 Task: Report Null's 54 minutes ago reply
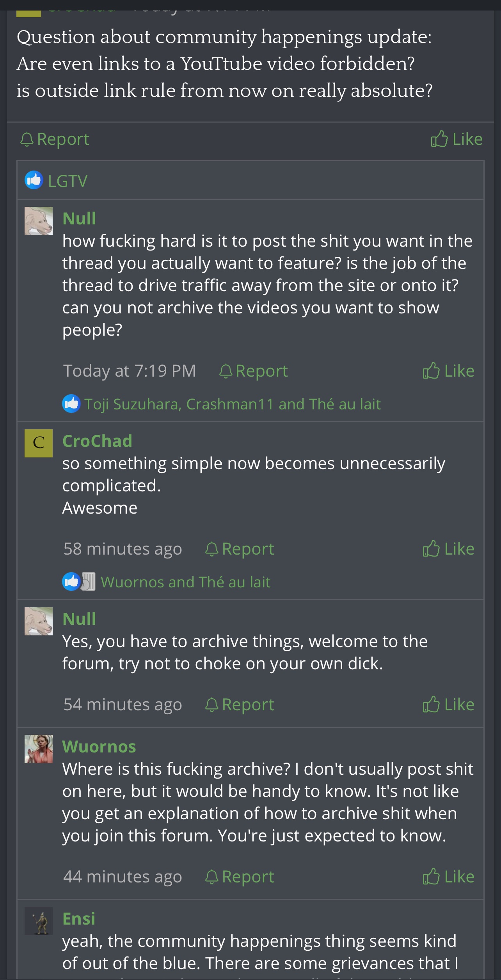click(240, 704)
